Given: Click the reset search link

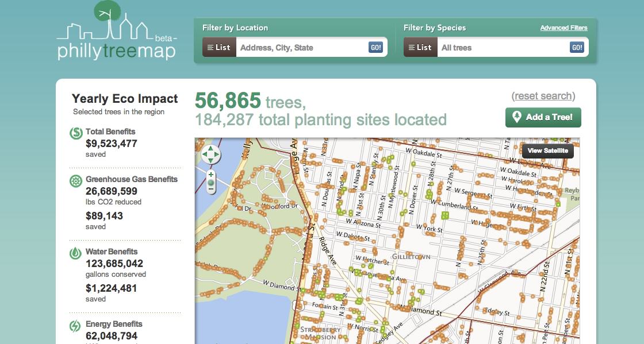Looking at the screenshot, I should [543, 96].
